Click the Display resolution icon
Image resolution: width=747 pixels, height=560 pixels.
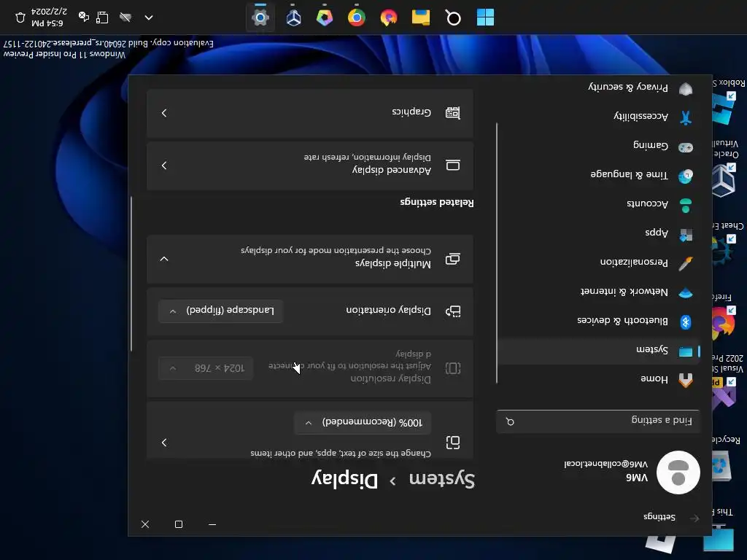(452, 368)
